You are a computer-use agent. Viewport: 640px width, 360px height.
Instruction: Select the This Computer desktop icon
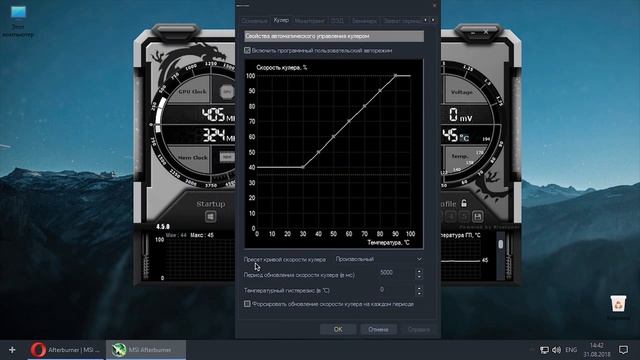pos(18,22)
